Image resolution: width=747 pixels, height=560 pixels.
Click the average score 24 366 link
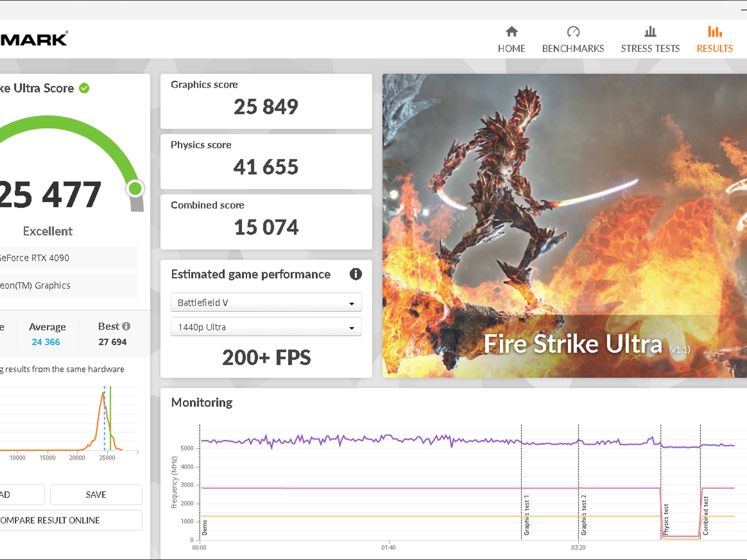tap(46, 342)
